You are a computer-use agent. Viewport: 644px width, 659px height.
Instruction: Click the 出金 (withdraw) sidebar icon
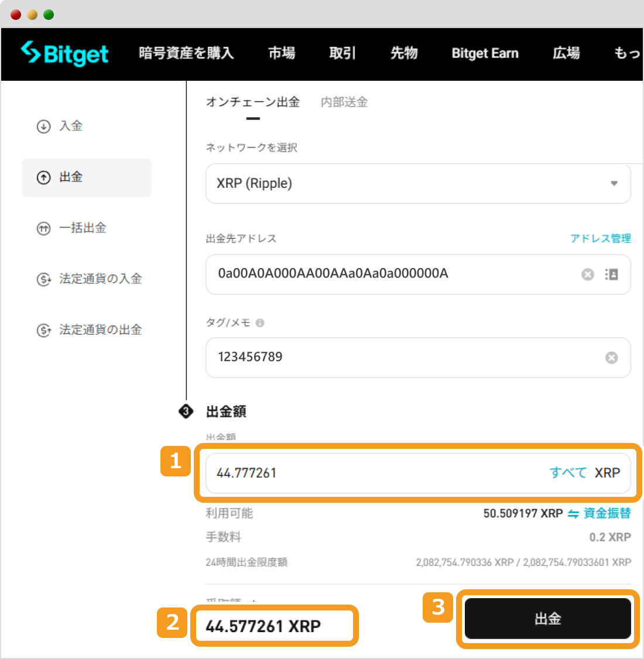click(43, 177)
